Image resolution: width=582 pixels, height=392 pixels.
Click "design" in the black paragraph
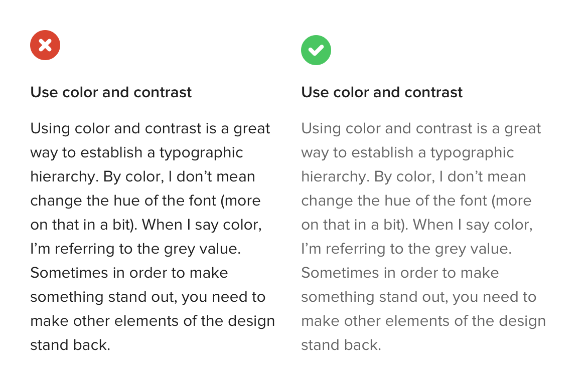tap(251, 322)
